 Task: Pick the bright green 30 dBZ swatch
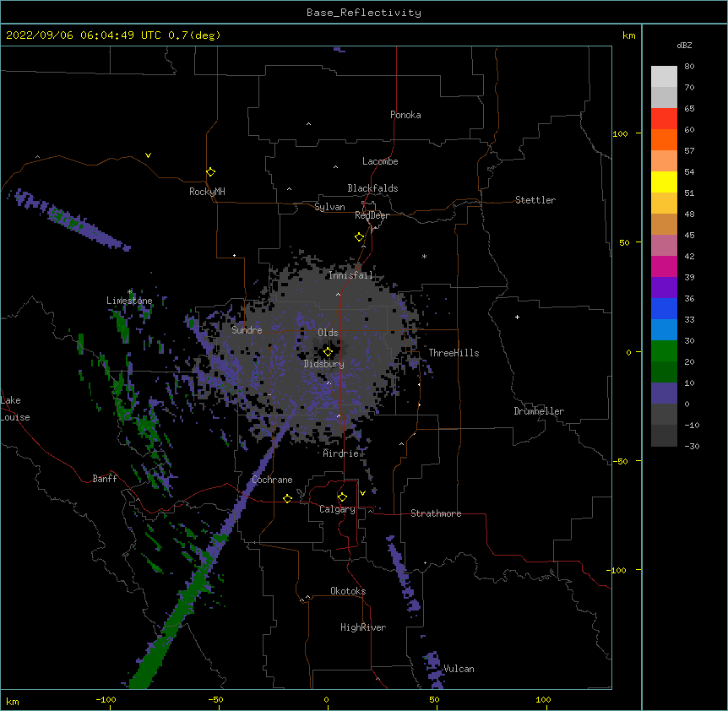pos(664,351)
